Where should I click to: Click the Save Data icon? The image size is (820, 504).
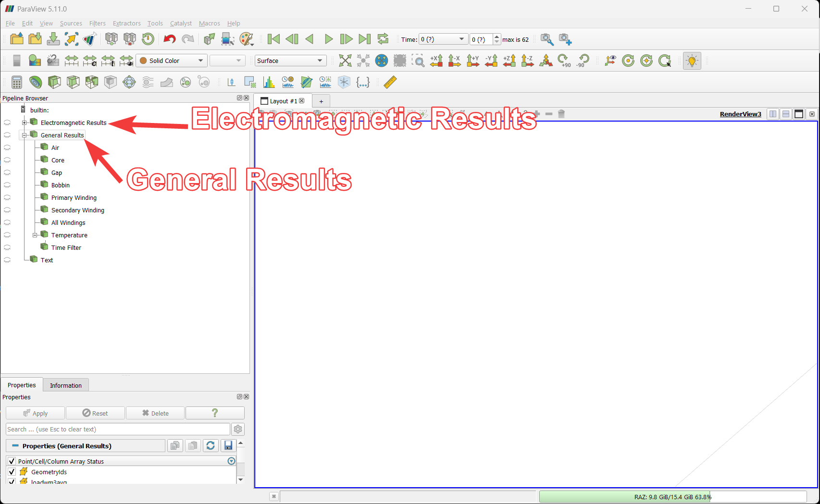[53, 39]
